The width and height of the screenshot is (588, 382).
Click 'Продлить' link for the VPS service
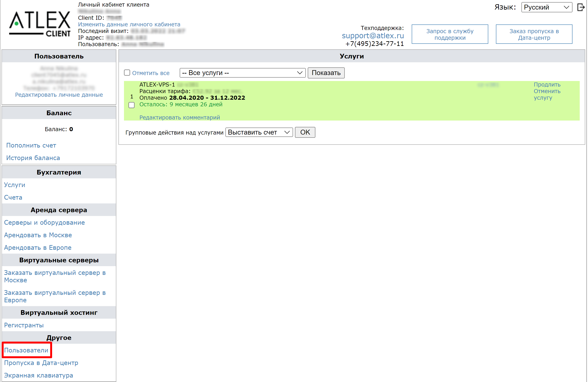click(547, 84)
